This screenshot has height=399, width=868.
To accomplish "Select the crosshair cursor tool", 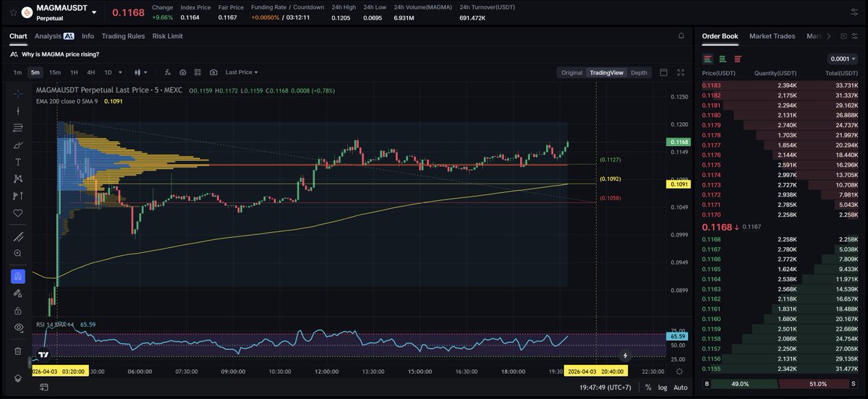I will coord(18,94).
